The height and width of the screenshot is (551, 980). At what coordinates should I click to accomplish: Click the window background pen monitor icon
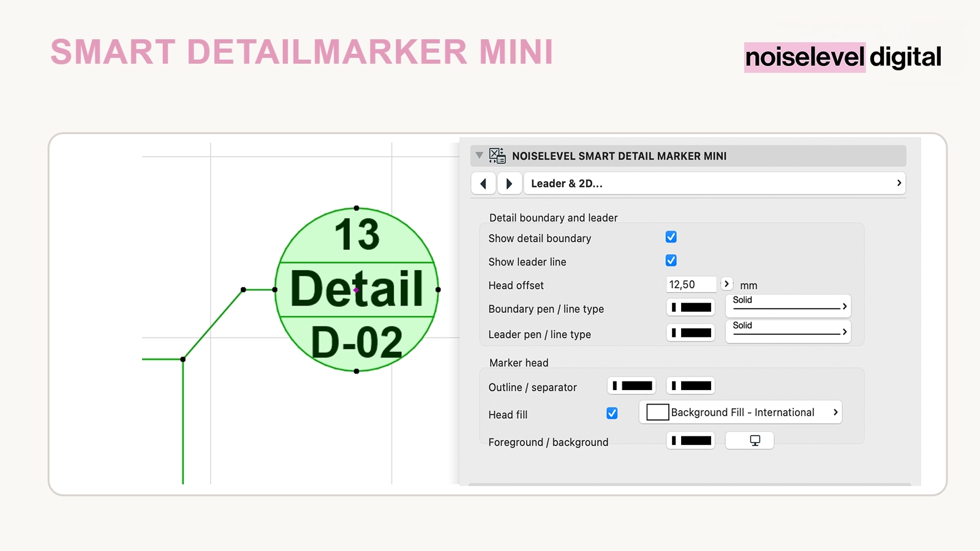click(x=750, y=441)
